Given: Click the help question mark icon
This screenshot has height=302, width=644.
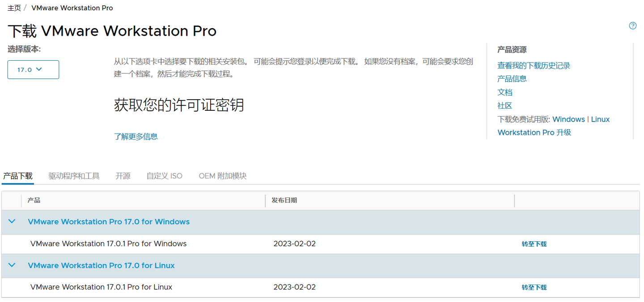Looking at the screenshot, I should [x=632, y=25].
